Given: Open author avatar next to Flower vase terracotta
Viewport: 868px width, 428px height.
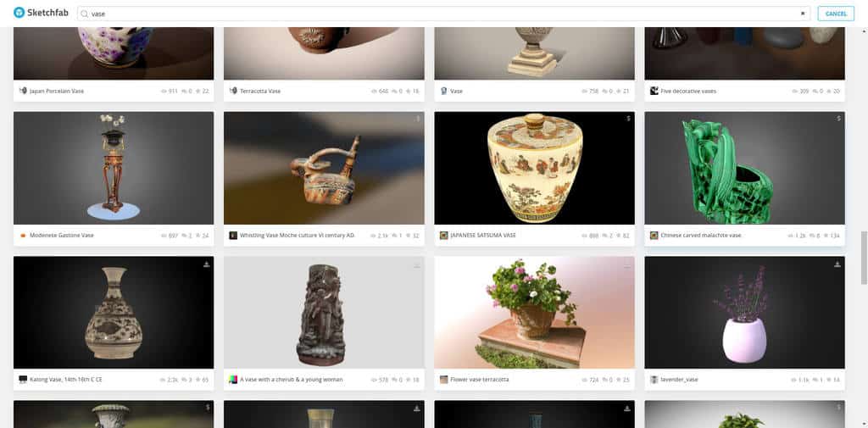Looking at the screenshot, I should click(x=443, y=380).
